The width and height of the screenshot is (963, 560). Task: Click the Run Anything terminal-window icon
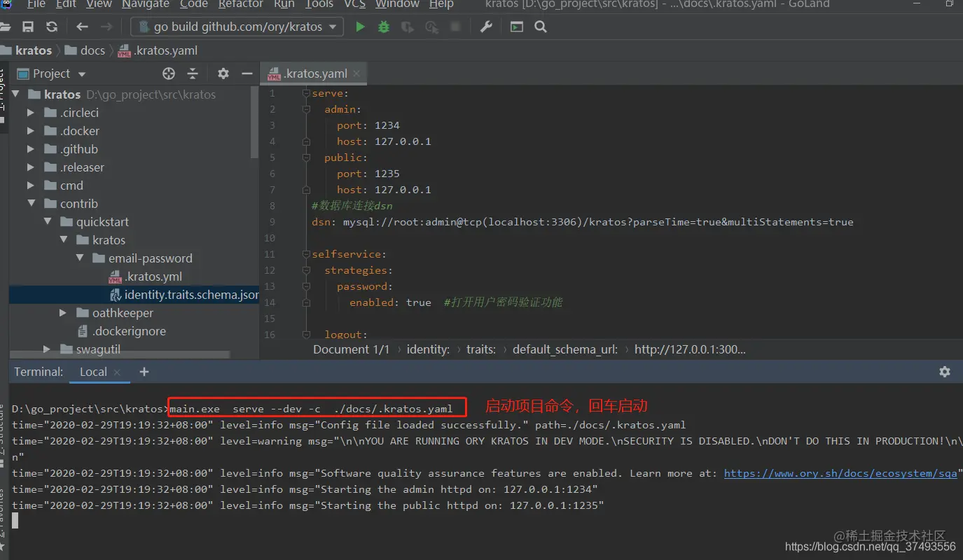517,27
